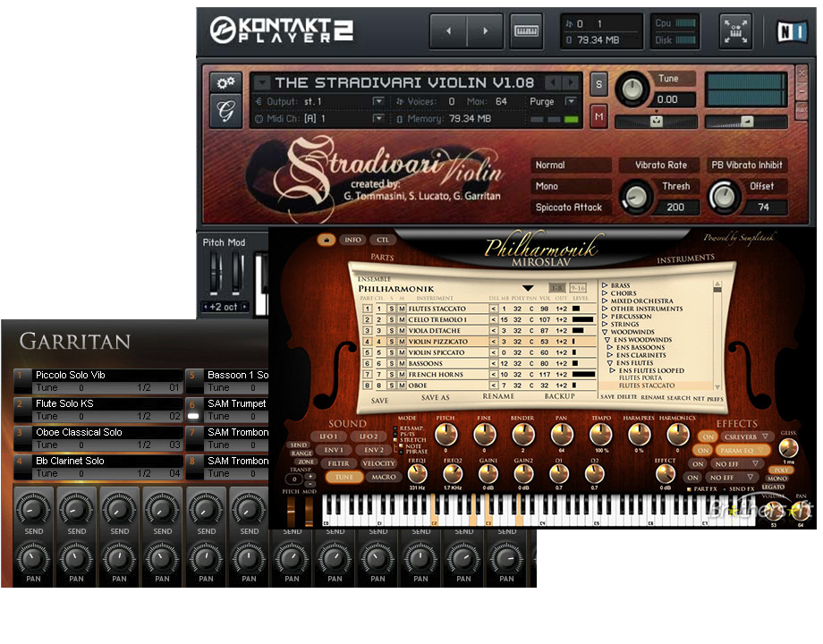Expand the Ens Bassoons folder
The image size is (823, 644).
[610, 347]
